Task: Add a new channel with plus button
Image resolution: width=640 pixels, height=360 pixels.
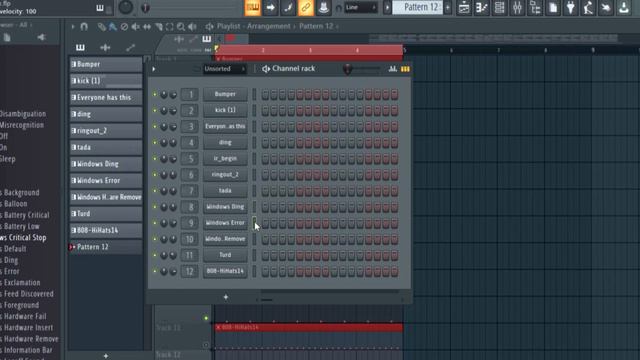Action: tap(226, 297)
